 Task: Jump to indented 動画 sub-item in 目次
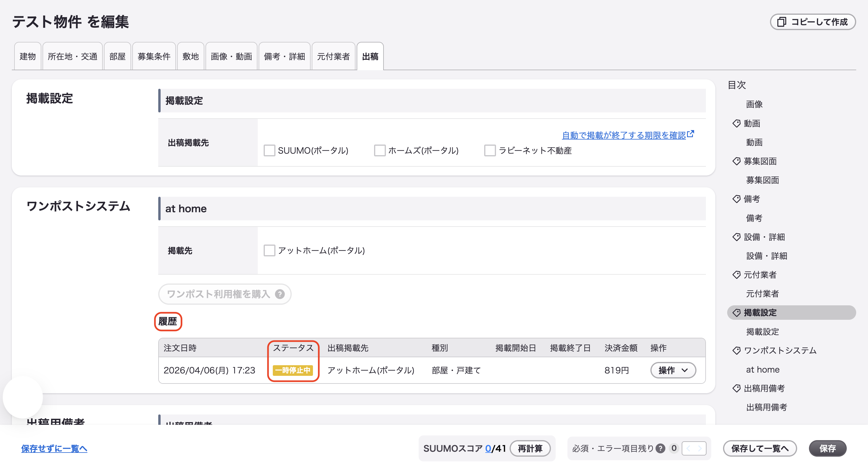(754, 142)
